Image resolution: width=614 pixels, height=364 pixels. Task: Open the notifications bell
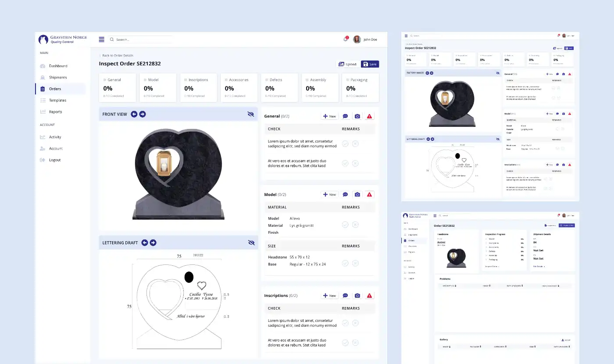pos(345,39)
